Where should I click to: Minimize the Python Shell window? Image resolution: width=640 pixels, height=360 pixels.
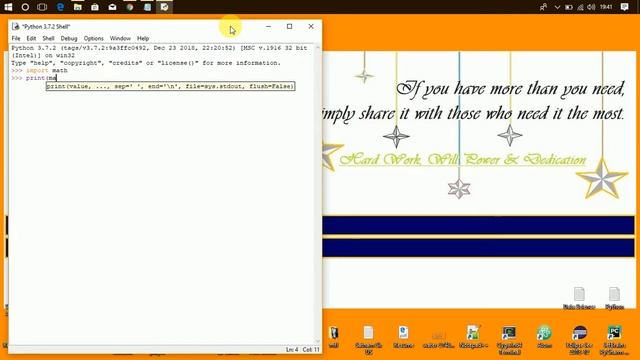coord(268,27)
